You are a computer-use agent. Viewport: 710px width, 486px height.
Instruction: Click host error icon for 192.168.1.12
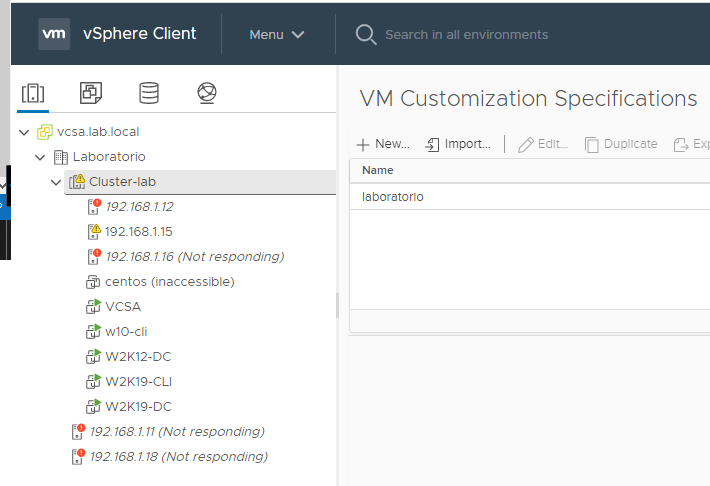click(x=94, y=207)
